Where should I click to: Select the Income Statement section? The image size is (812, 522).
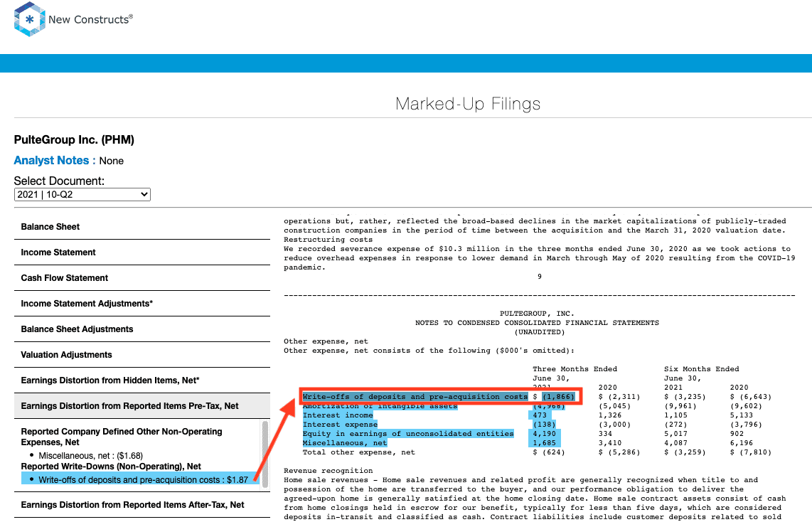pos(142,252)
